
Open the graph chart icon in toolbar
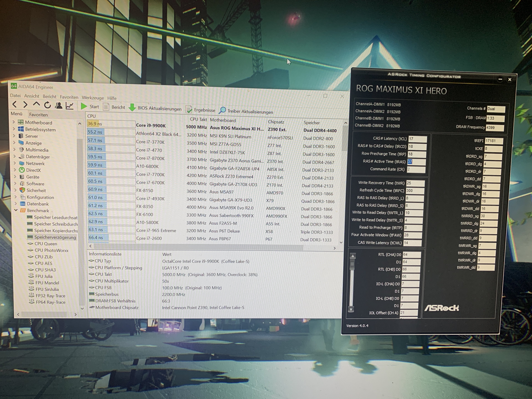click(x=70, y=106)
